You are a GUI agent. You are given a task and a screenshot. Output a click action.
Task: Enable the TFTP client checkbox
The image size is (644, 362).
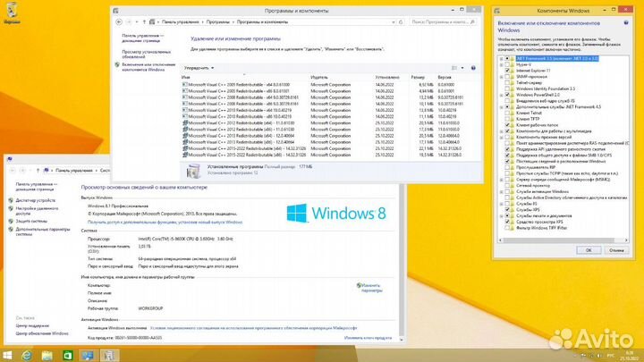[x=507, y=119]
